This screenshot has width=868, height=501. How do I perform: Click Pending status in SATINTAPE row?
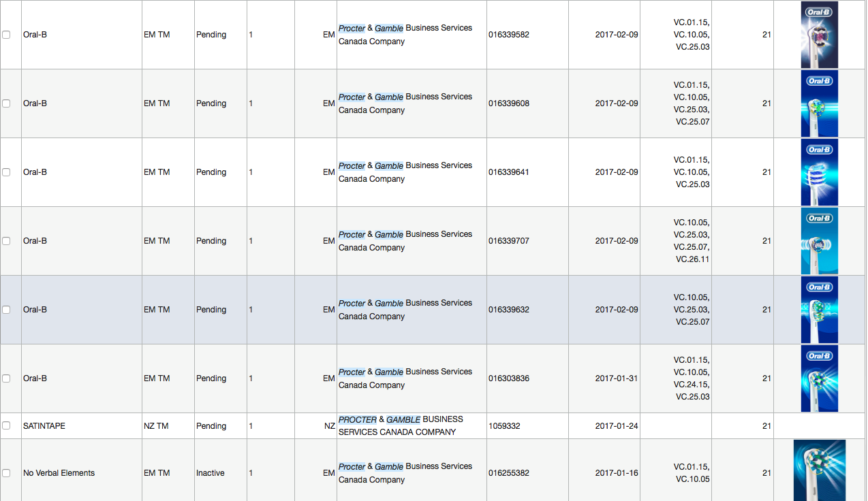(x=211, y=426)
